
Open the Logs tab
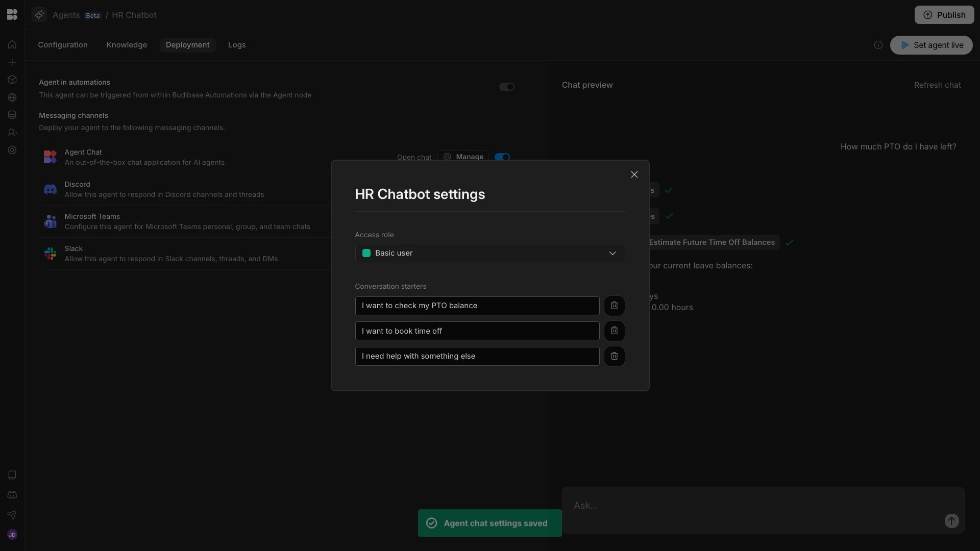[x=236, y=45]
